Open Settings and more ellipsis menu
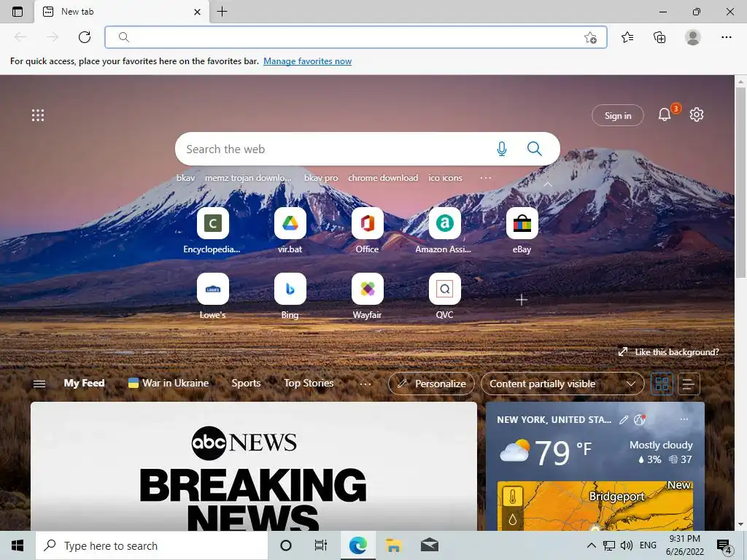This screenshot has height=560, width=747. click(x=726, y=37)
